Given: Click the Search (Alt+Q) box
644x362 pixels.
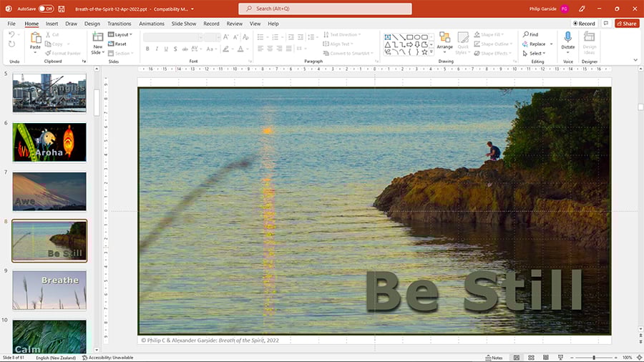Looking at the screenshot, I should tap(325, 9).
